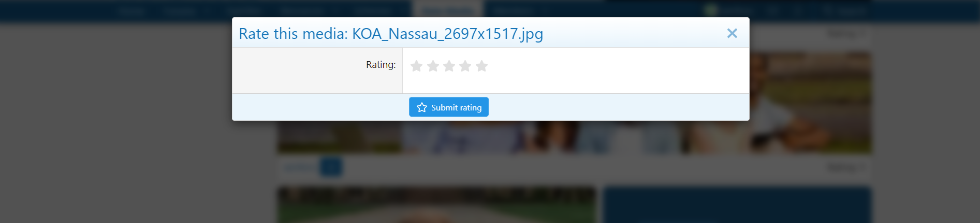This screenshot has height=223, width=980.
Task: Submit the rating
Action: pyautogui.click(x=449, y=107)
